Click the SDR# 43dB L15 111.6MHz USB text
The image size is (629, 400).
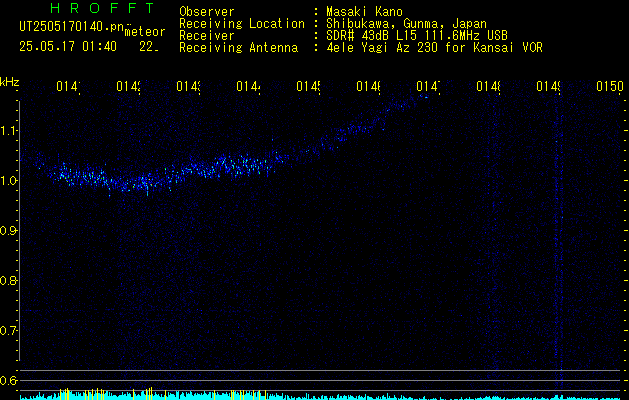(x=417, y=36)
